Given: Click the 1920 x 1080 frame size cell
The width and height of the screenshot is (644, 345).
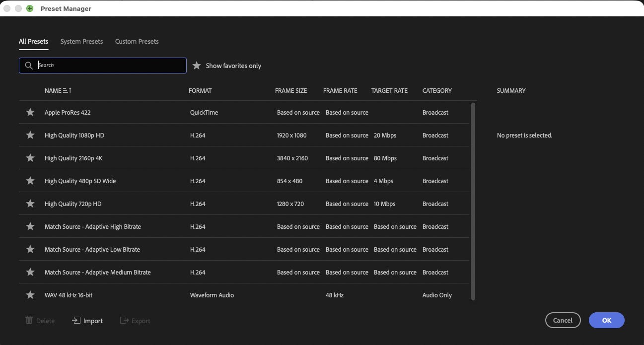Looking at the screenshot, I should tap(292, 135).
